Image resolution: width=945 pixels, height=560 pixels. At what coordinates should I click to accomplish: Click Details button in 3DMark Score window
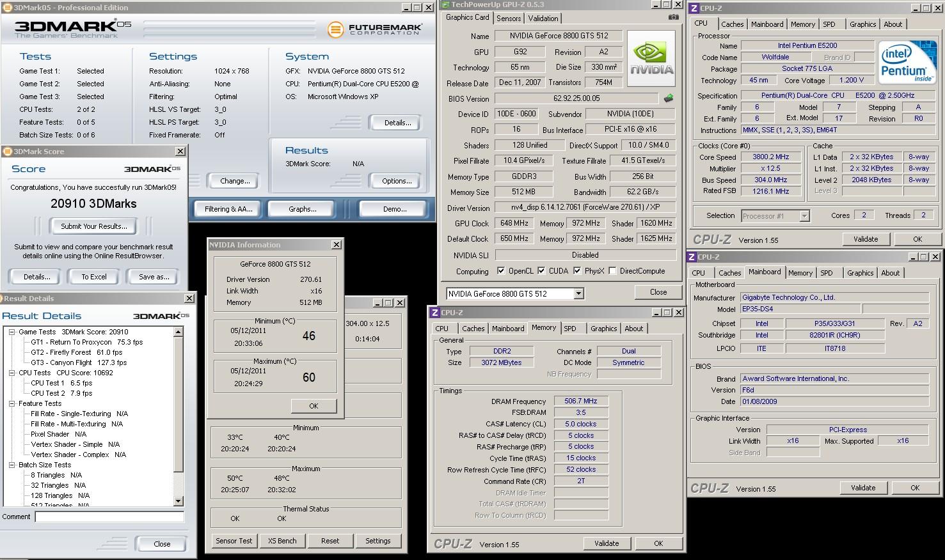(x=36, y=277)
